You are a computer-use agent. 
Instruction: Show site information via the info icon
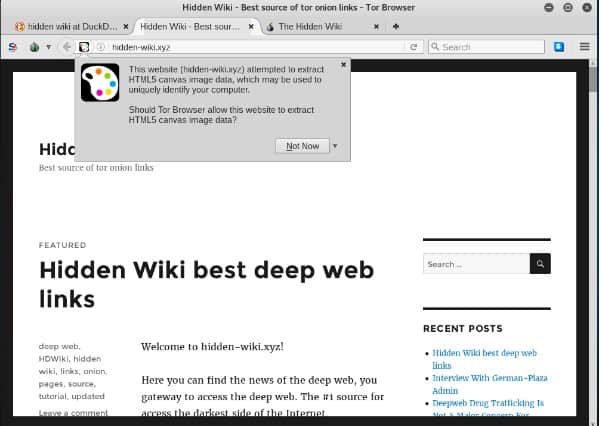[101, 47]
